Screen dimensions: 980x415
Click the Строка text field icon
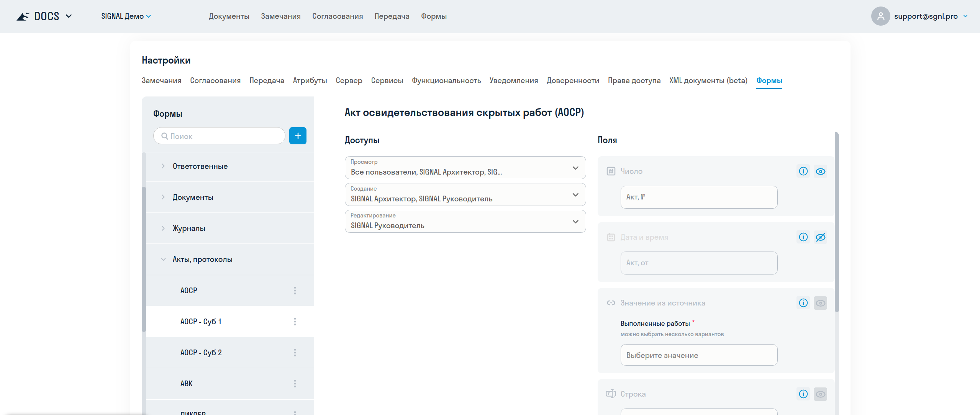[x=611, y=394]
